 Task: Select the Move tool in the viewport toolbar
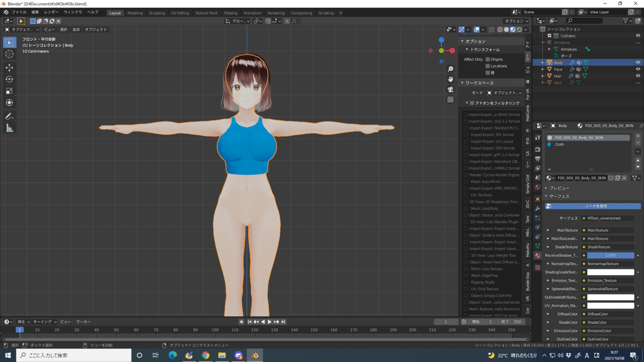(9, 67)
